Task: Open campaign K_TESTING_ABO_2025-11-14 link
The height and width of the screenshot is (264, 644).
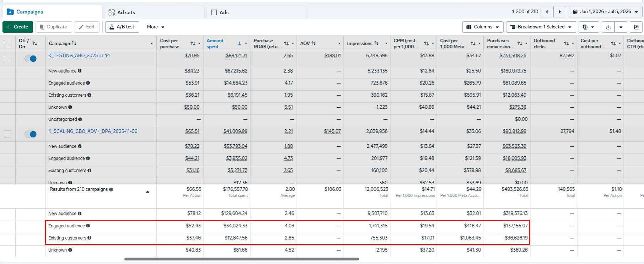Action: click(79, 55)
